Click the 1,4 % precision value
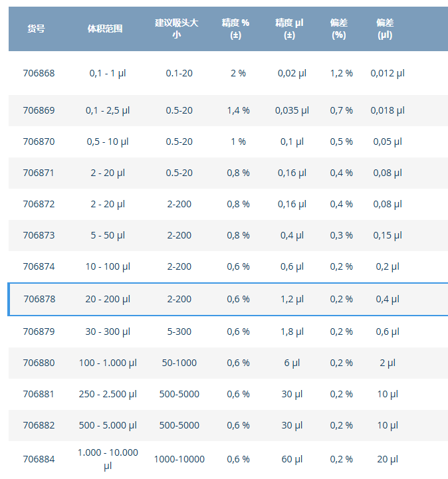The height and width of the screenshot is (479, 448). (x=238, y=110)
